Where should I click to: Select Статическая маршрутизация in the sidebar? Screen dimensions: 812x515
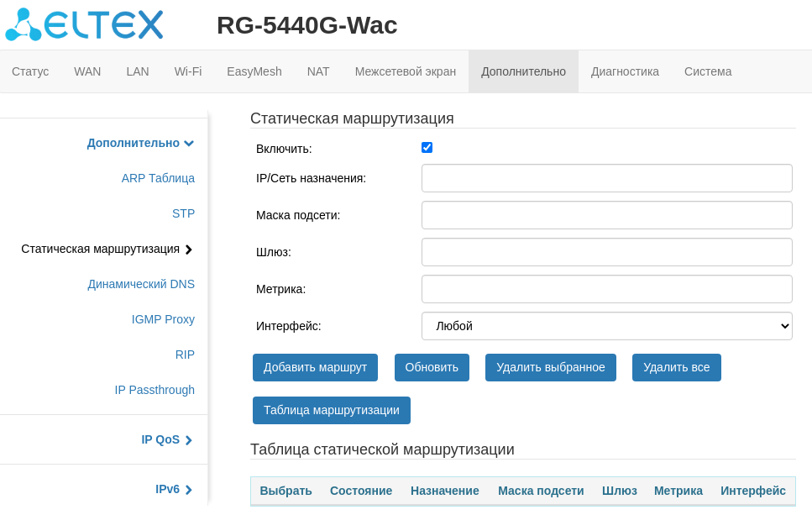coord(107,250)
